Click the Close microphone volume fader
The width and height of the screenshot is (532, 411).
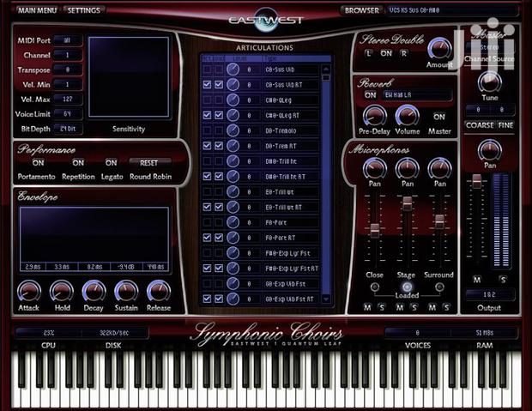pos(375,231)
